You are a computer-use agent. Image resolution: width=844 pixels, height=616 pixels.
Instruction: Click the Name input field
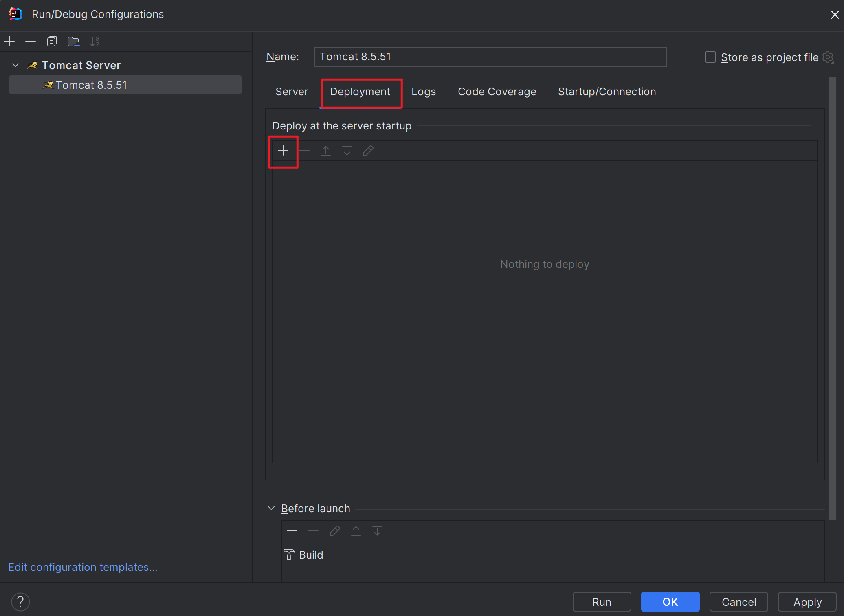490,57
